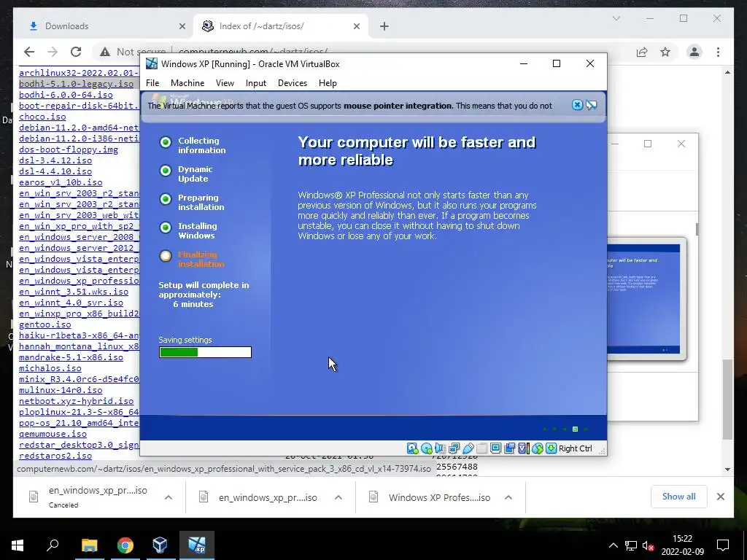The image size is (747, 560).
Task: Open a new Chrome tab with plus
Action: 384,26
